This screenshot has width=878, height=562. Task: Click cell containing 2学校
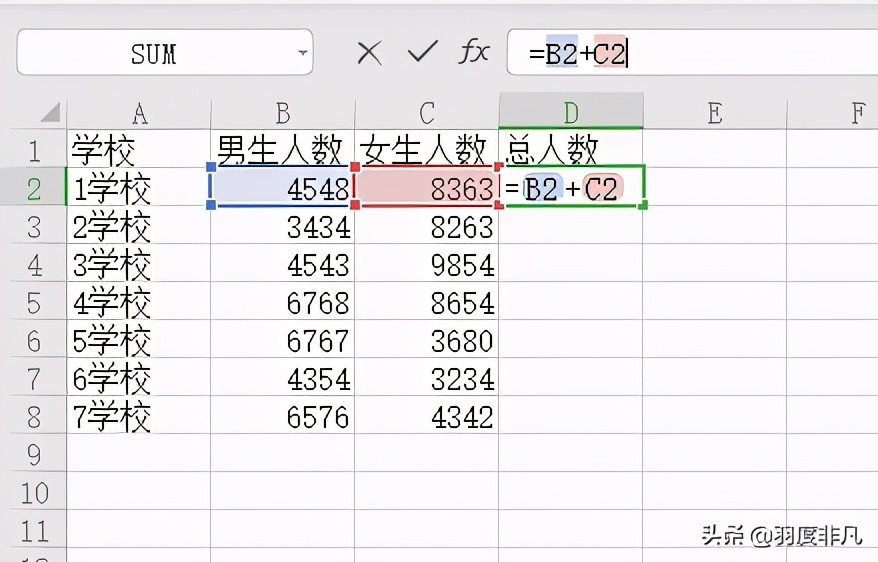(x=139, y=226)
